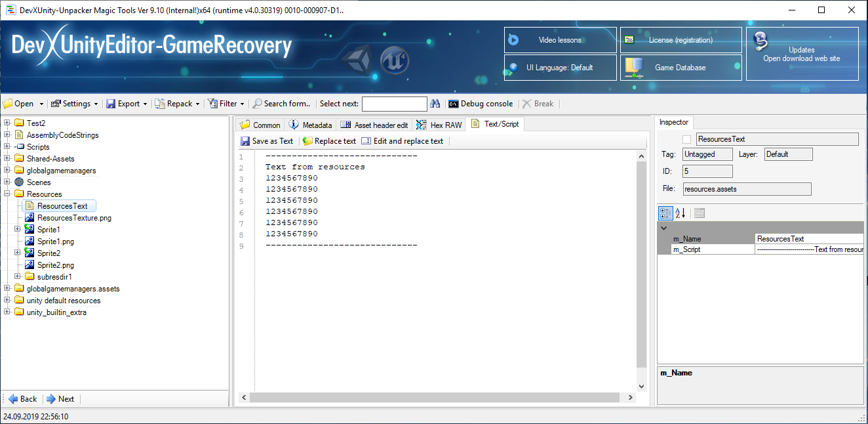The height and width of the screenshot is (424, 868).
Task: Select the Inspector tab
Action: [x=674, y=122]
